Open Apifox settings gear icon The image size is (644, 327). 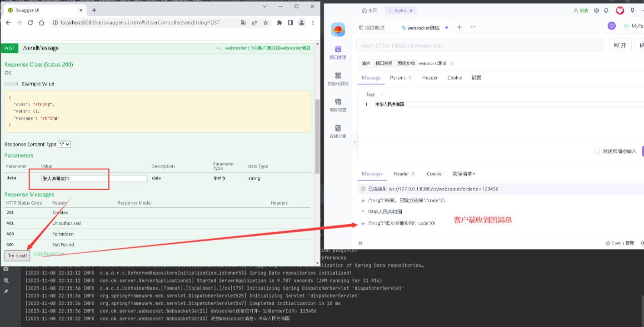596,10
